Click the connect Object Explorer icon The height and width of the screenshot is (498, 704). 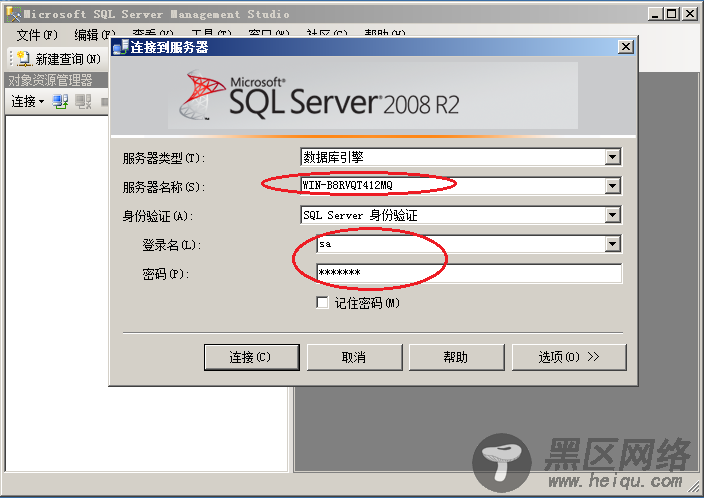tap(60, 101)
